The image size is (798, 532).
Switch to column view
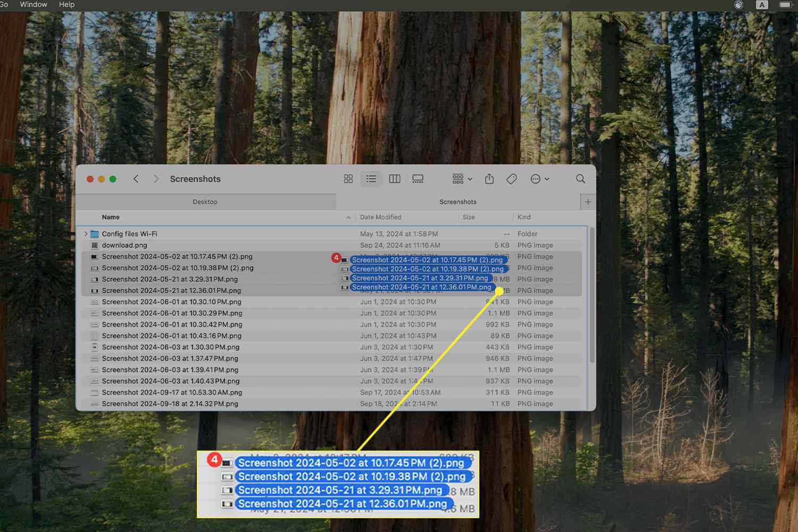pyautogui.click(x=395, y=179)
